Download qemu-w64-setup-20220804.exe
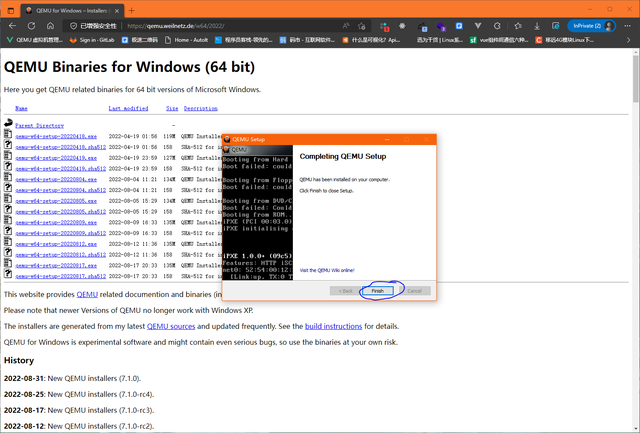This screenshot has height=433, width=640. tap(56, 180)
